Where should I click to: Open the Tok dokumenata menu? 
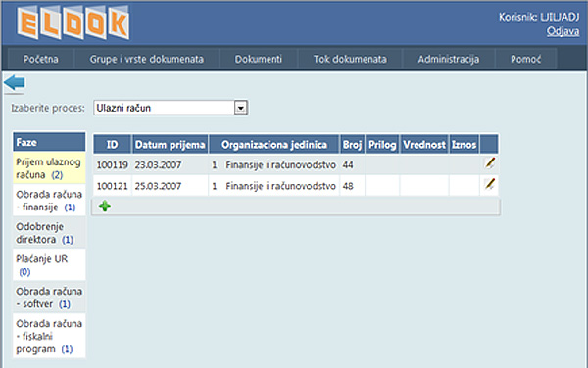click(x=350, y=59)
